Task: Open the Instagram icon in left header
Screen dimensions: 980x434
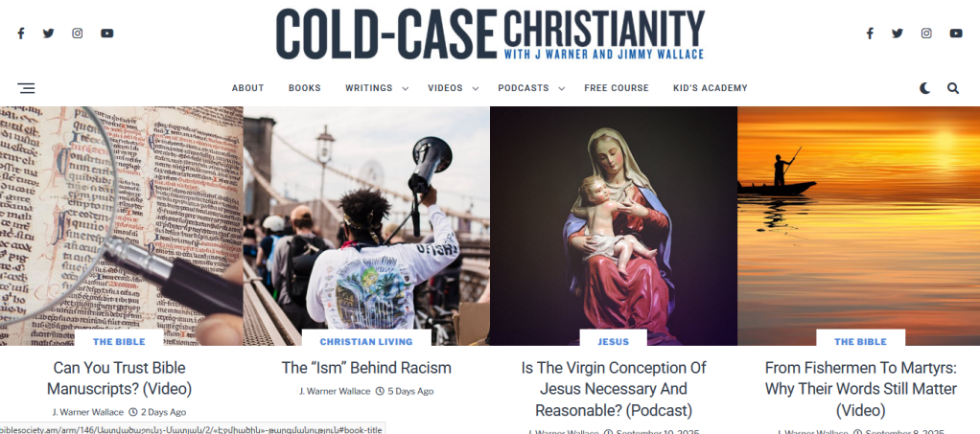Action: 77,34
